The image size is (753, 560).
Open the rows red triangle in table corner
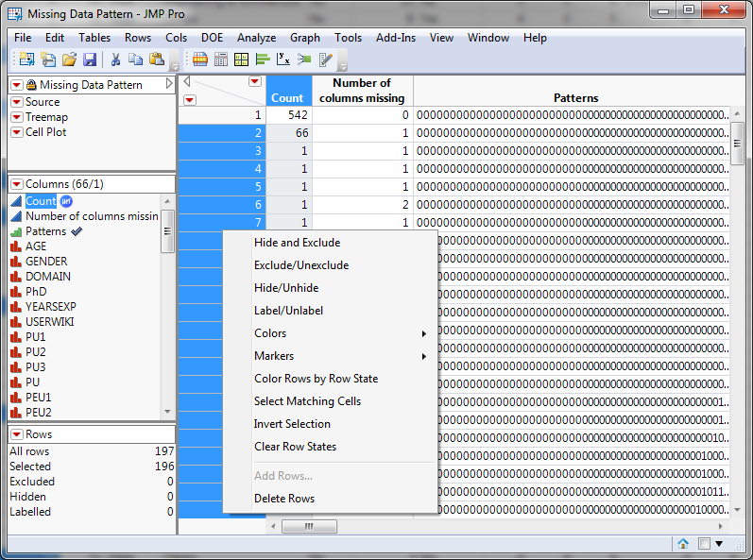point(190,100)
